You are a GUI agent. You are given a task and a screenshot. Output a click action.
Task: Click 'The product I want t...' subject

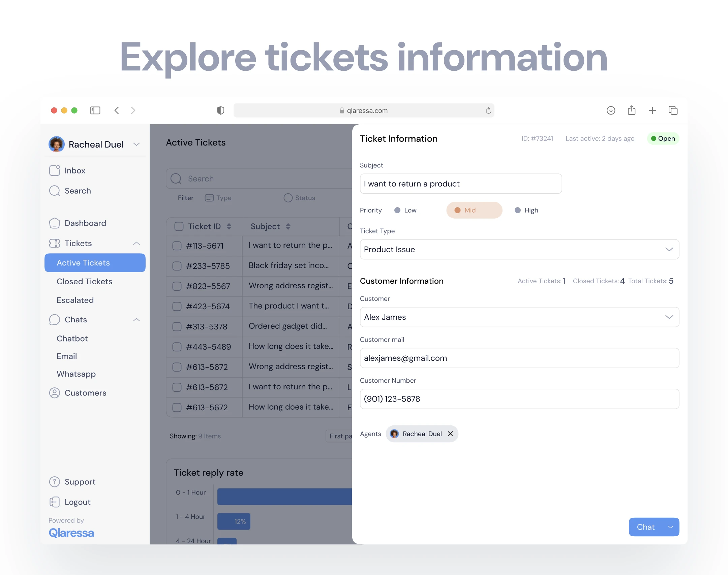(289, 306)
